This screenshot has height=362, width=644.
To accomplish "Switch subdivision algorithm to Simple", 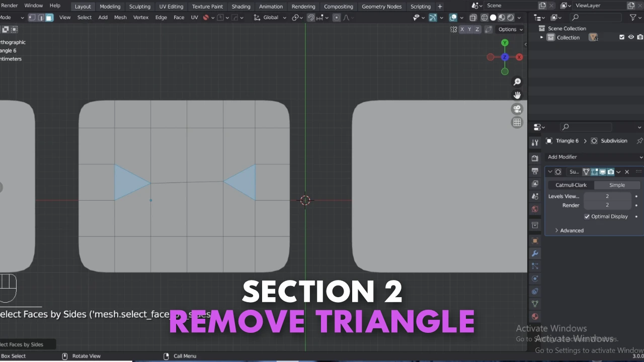I will click(x=617, y=185).
